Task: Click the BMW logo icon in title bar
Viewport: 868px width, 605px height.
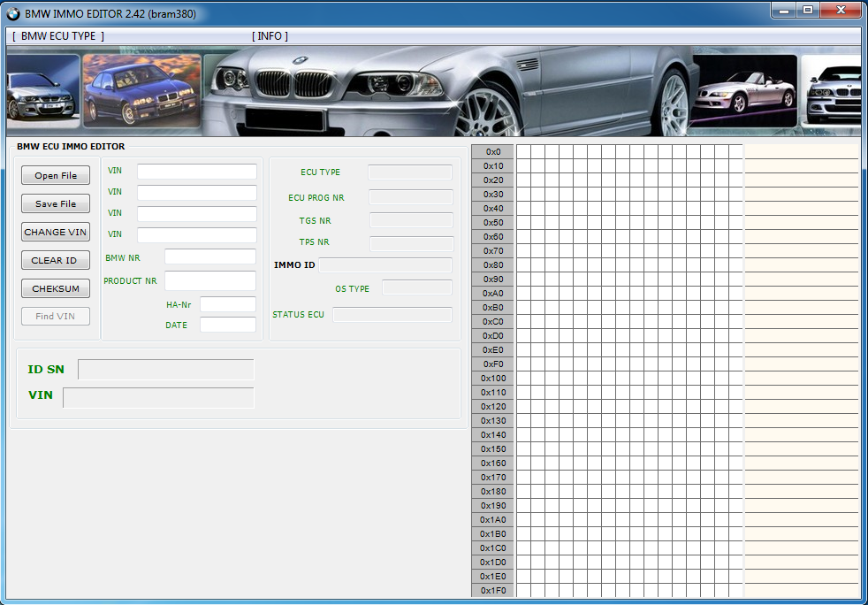Action: point(12,14)
